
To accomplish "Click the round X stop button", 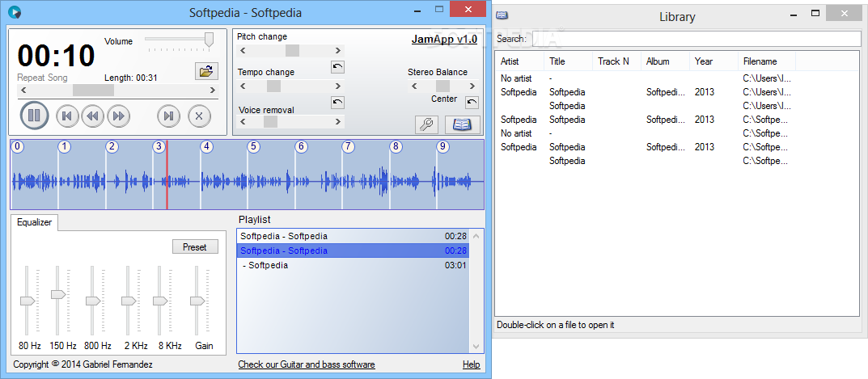I will pos(199,116).
